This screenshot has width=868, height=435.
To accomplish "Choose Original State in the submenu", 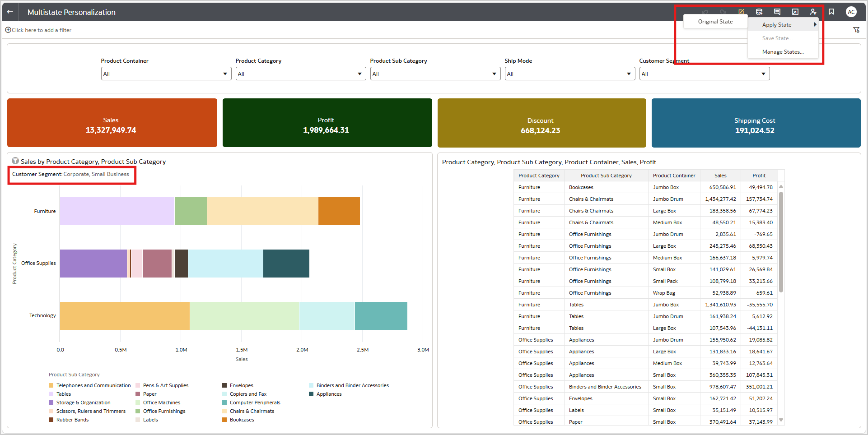I will (715, 22).
